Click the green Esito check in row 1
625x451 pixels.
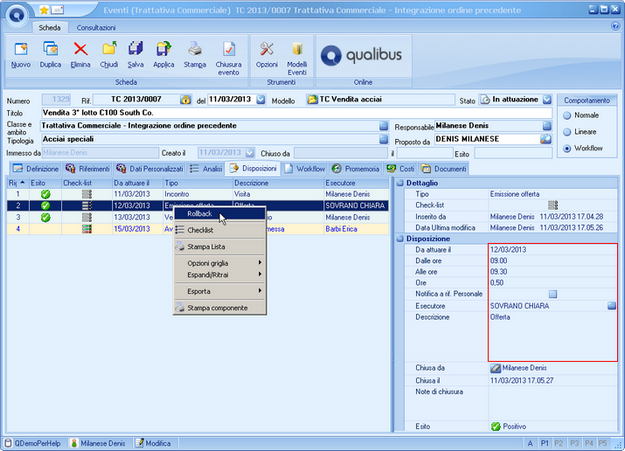[46, 194]
